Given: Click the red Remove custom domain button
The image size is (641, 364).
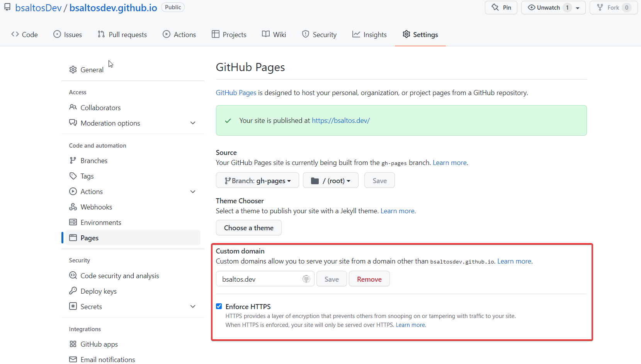Looking at the screenshot, I should coord(369,279).
